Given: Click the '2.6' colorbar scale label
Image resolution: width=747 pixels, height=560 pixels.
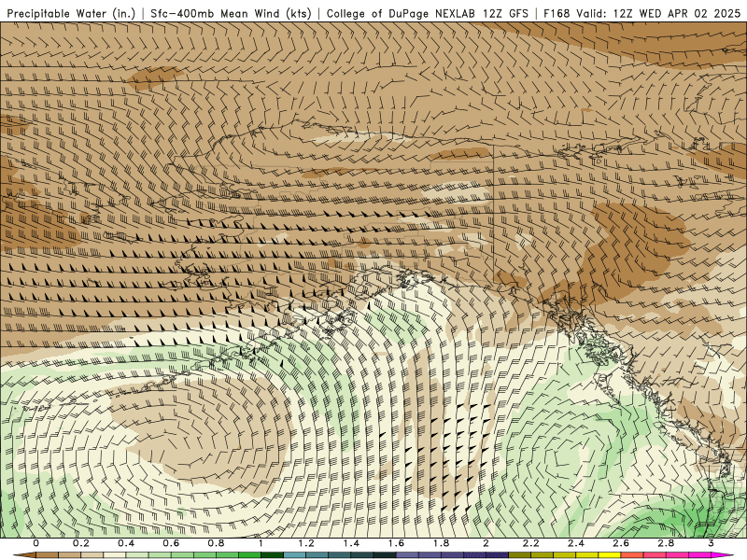Looking at the screenshot, I should point(621,543).
